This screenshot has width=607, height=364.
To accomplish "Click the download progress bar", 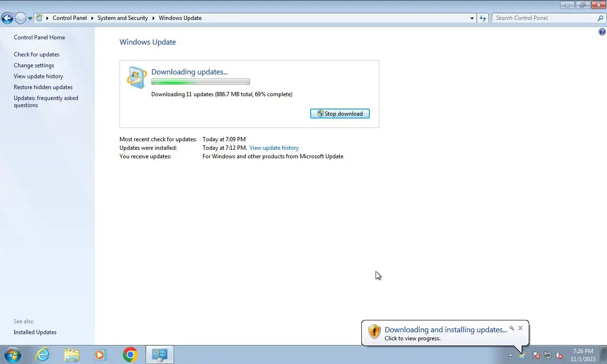I will coord(201,82).
